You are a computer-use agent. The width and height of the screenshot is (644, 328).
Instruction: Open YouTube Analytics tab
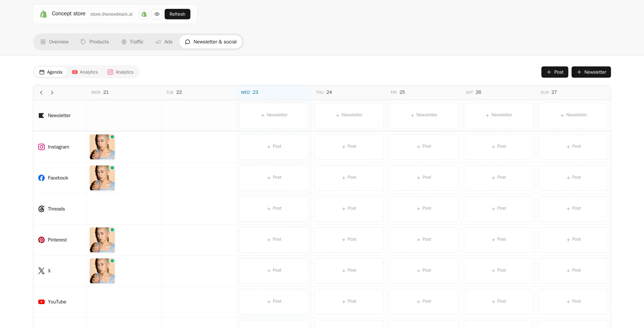tap(85, 72)
